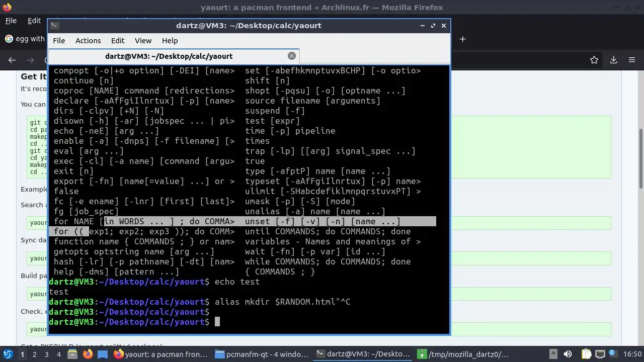Click the Firefox logo in the browser title bar
The image size is (644, 362).
[7, 8]
